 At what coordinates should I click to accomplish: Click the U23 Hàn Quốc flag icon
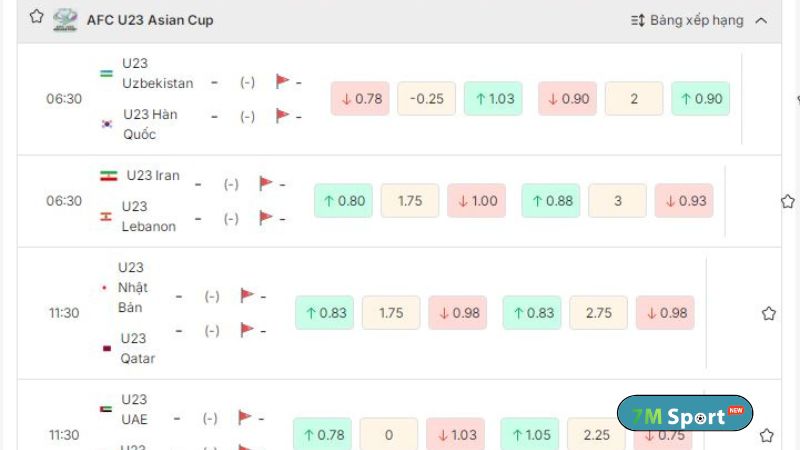tap(107, 124)
